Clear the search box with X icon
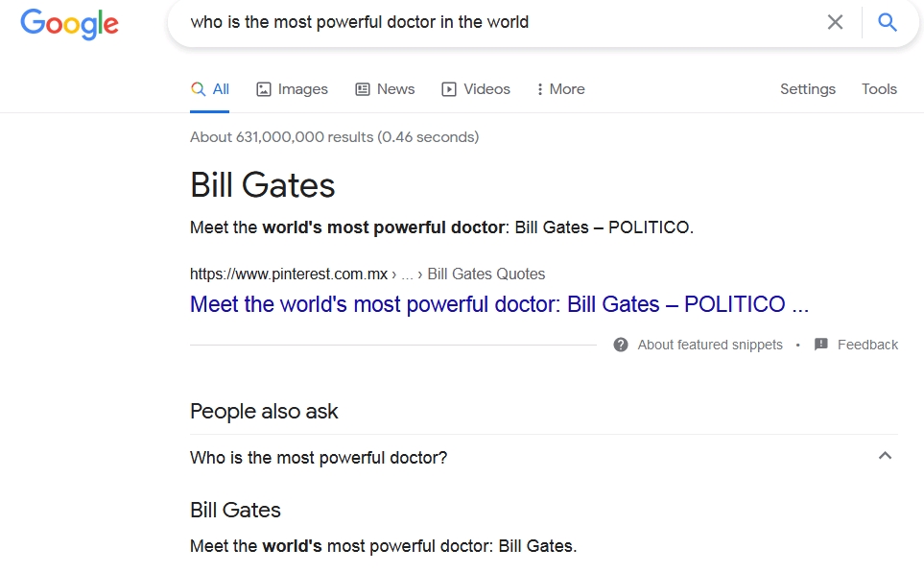The image size is (924, 573). click(x=835, y=22)
